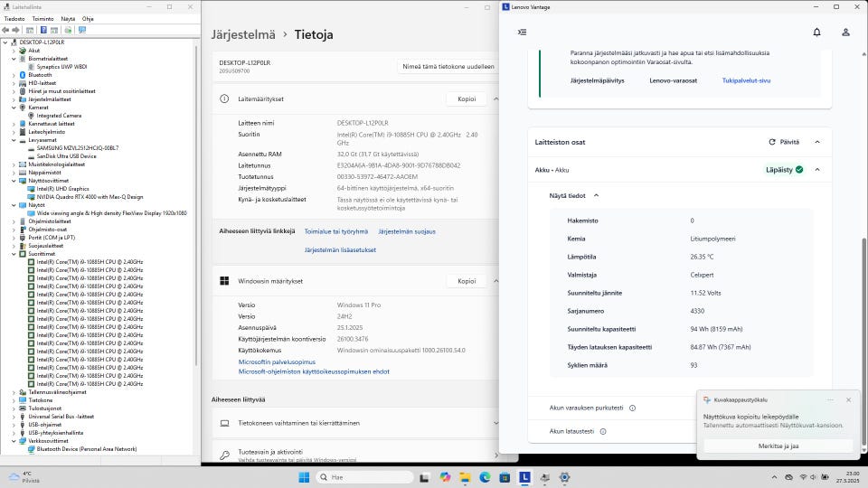Click the Windows Start button
The image size is (868, 488).
click(305, 477)
